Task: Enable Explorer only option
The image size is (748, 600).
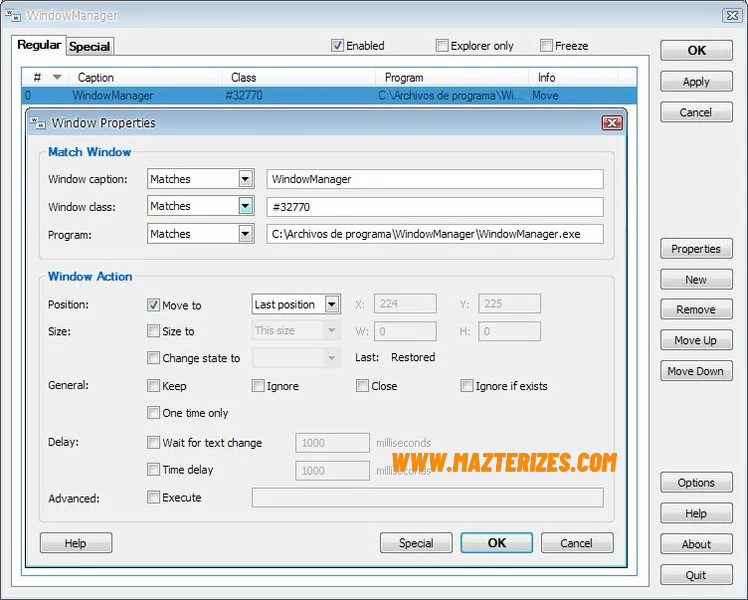Action: [442, 46]
